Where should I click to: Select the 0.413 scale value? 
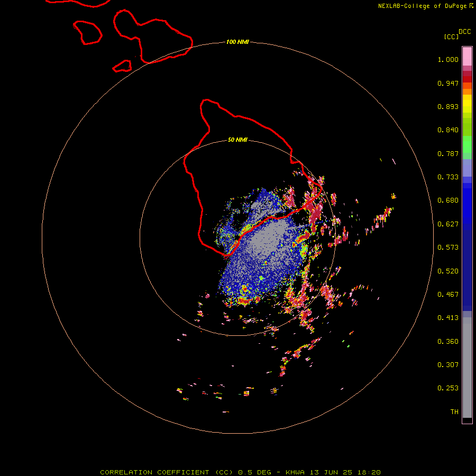point(448,318)
